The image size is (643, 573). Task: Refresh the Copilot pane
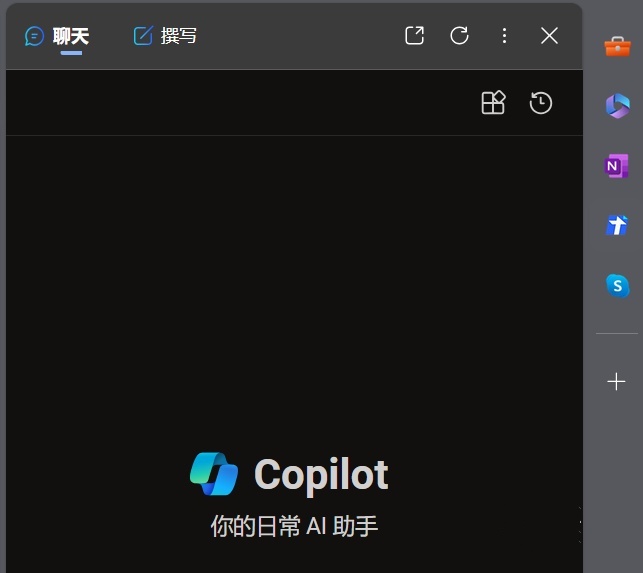(459, 35)
